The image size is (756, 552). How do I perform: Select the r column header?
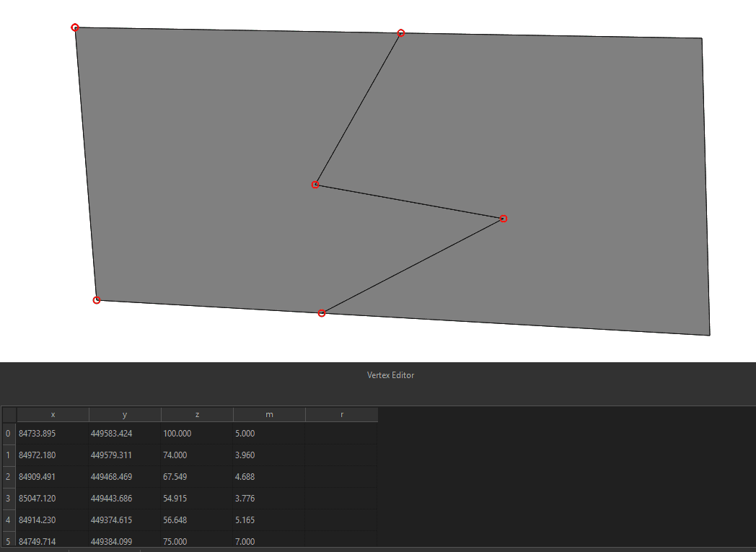point(341,414)
